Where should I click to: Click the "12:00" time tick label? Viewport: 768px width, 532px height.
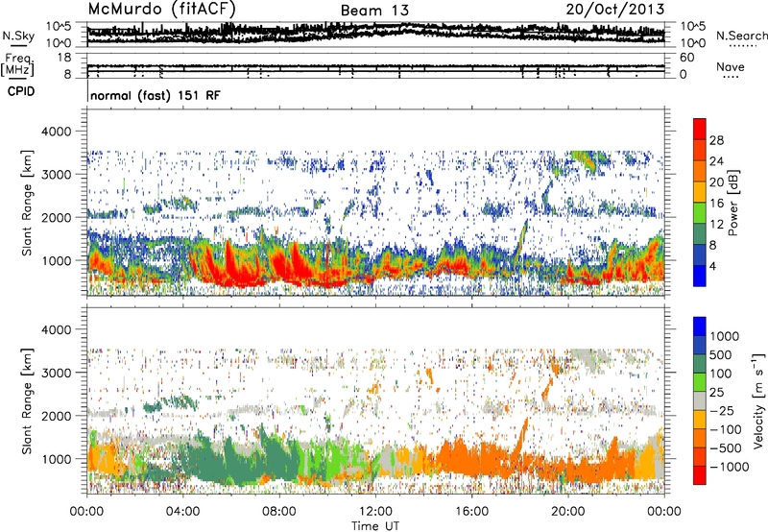coord(375,512)
